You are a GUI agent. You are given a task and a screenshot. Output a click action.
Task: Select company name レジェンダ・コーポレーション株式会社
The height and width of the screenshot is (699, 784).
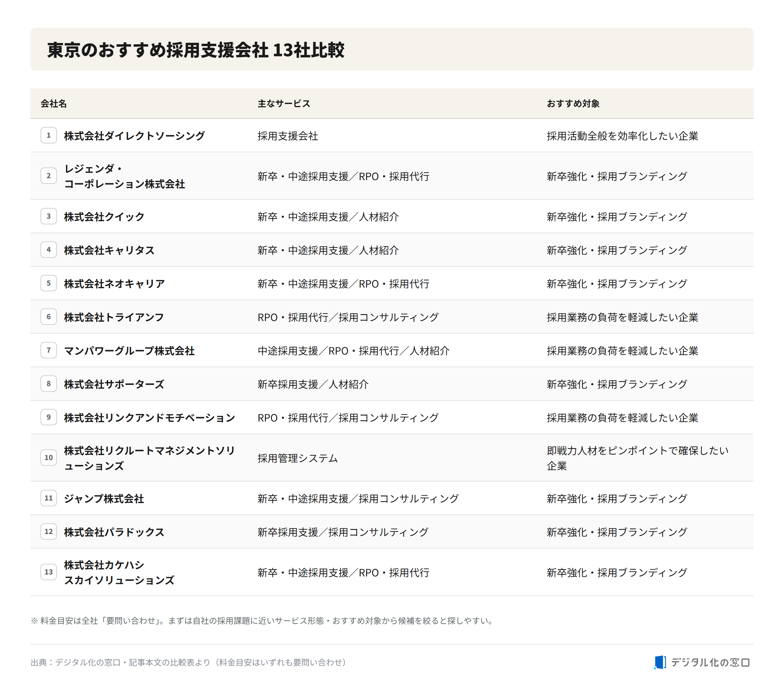[x=125, y=176]
